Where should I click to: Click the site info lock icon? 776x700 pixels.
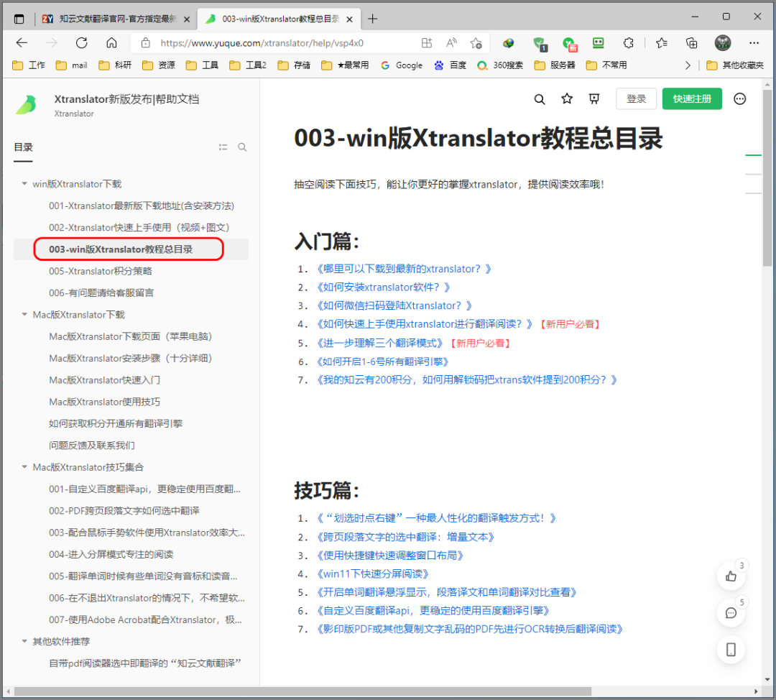[145, 43]
